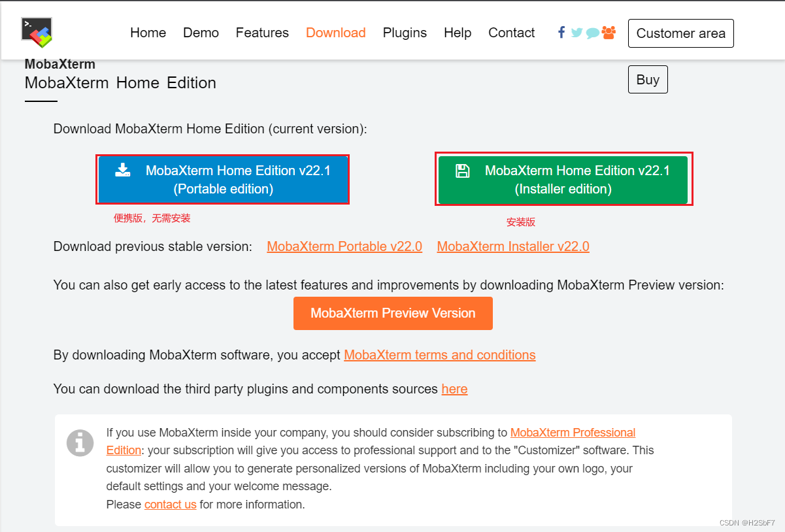Click the 'MobaXterm Home Edition' heading text
This screenshot has height=532, width=785.
(x=120, y=83)
